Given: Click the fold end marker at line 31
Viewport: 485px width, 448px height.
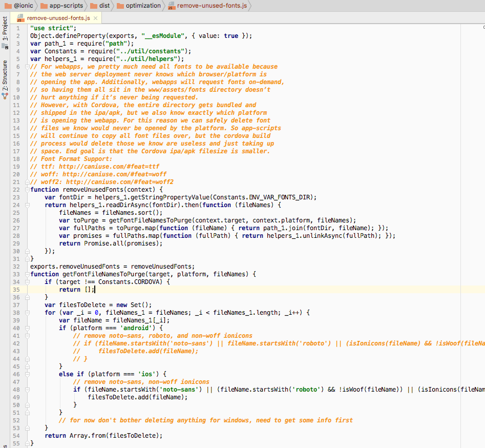Looking at the screenshot, I should tap(27, 259).
